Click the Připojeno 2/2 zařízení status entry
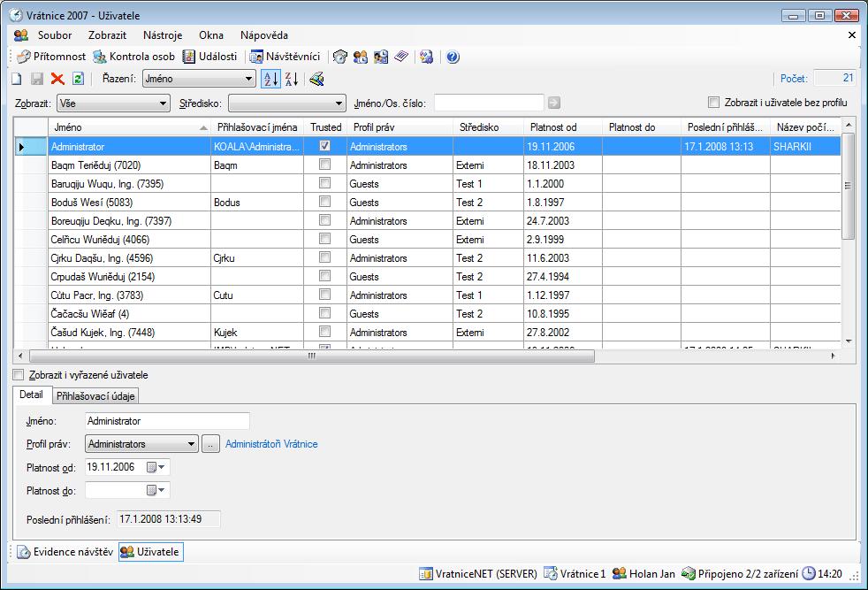The width and height of the screenshot is (868, 590). pyautogui.click(x=740, y=574)
